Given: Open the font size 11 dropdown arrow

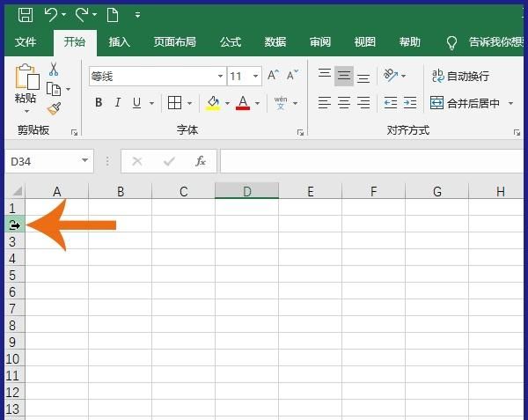Looking at the screenshot, I should pos(255,76).
